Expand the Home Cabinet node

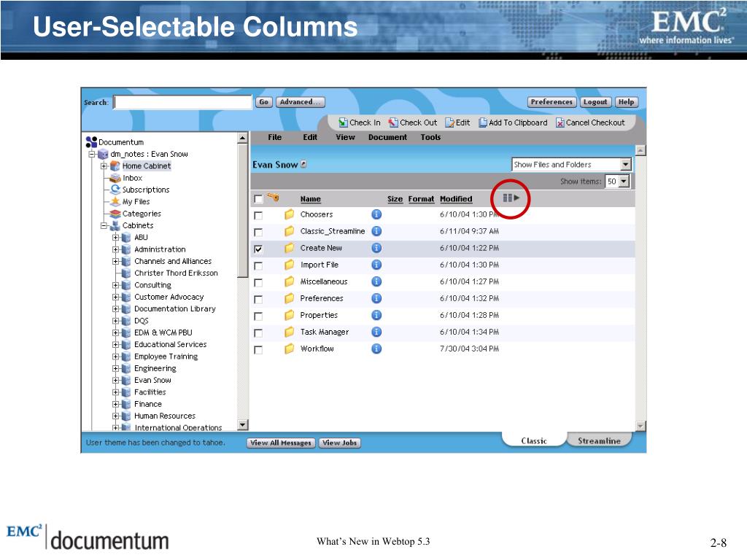pyautogui.click(x=104, y=166)
